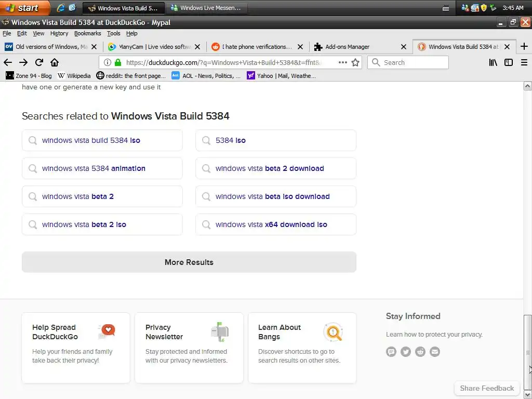Search windows vista 5384 animation

coord(102,168)
